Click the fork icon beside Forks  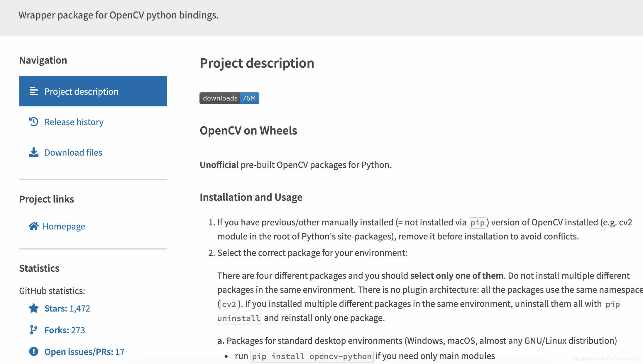click(34, 330)
